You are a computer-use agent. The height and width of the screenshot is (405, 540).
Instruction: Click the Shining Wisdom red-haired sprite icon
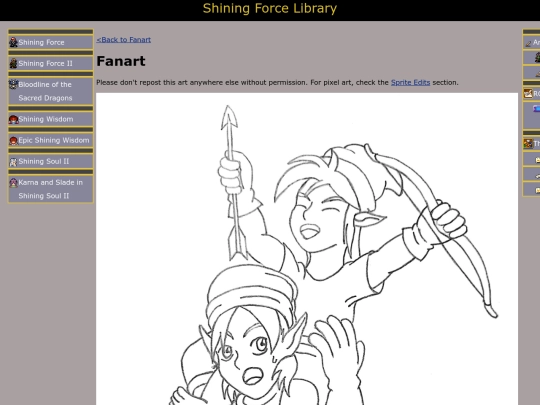click(x=13, y=119)
